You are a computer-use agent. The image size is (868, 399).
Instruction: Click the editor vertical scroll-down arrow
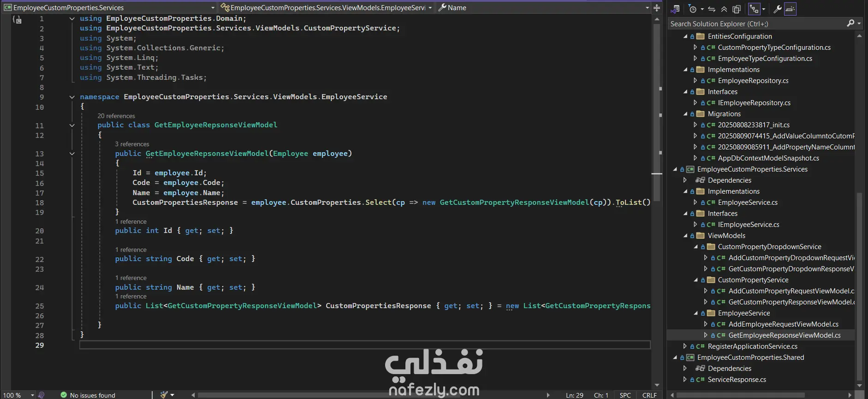657,385
